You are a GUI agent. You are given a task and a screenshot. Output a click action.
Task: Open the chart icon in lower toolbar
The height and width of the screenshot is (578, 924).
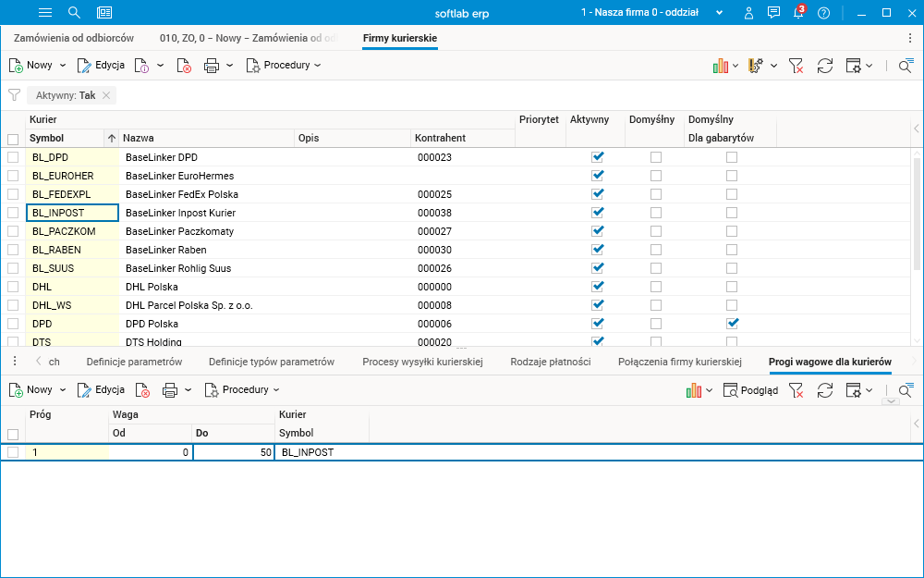[693, 390]
